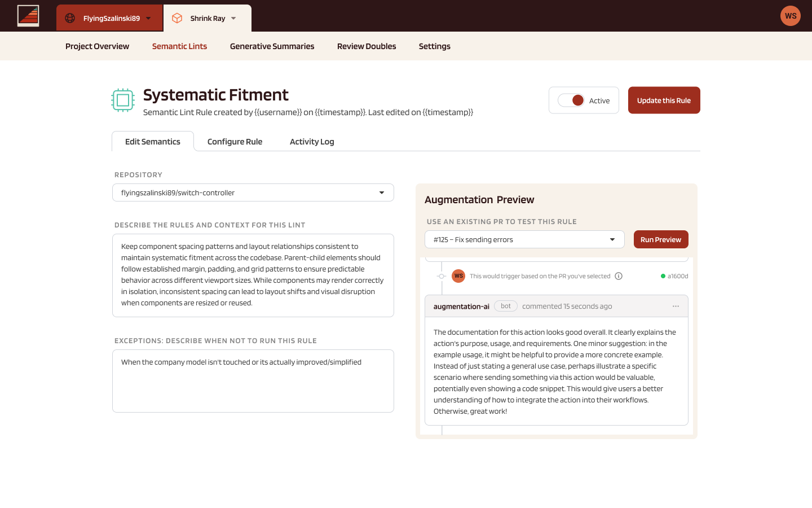Click the Systematic Fitment title
Screen dimensions: 812x508
click(x=216, y=95)
